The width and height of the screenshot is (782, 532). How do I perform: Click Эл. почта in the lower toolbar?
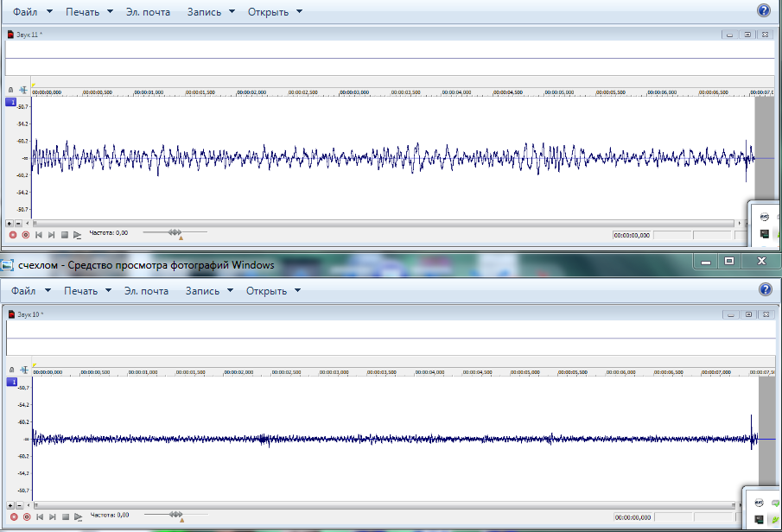point(146,291)
